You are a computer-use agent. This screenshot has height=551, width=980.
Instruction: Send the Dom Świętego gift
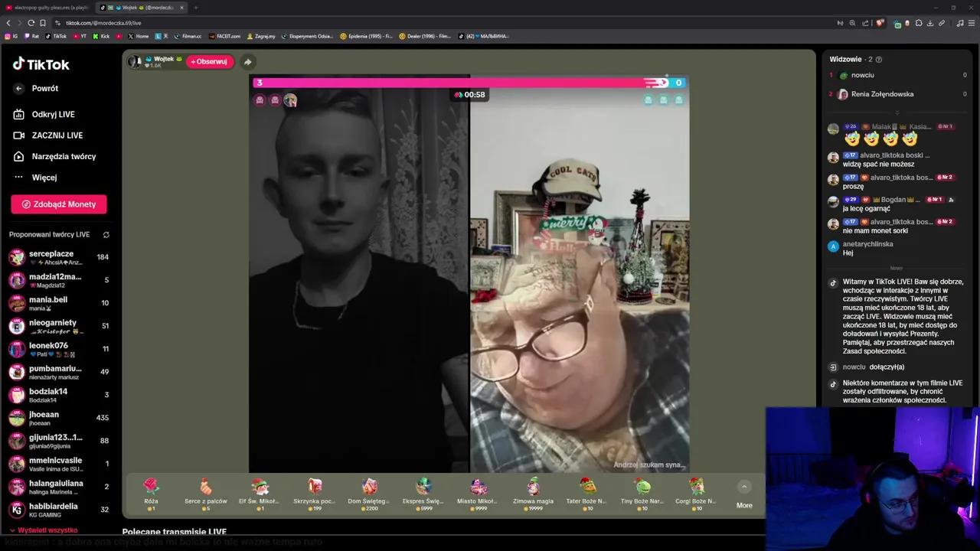(369, 494)
